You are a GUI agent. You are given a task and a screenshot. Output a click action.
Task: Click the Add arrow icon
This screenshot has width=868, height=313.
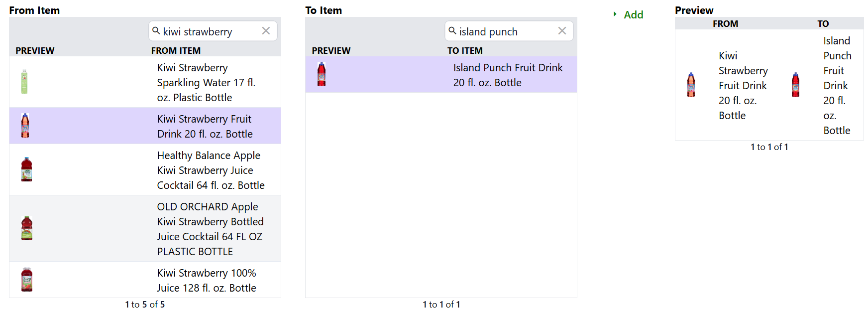pyautogui.click(x=615, y=14)
